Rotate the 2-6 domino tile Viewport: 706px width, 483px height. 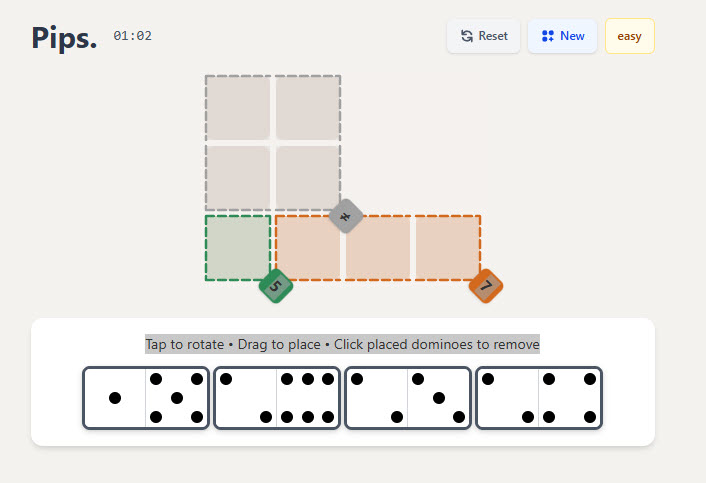point(277,398)
